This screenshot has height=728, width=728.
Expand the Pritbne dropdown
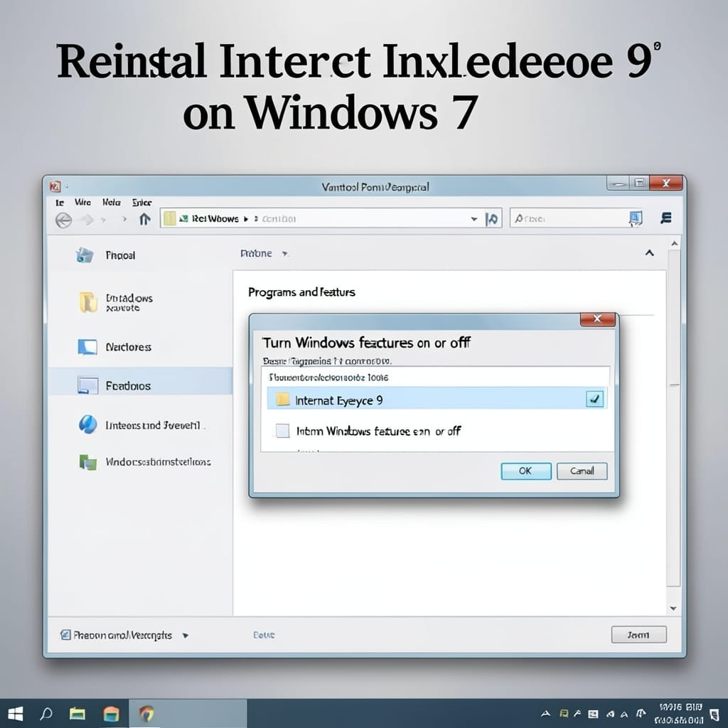coord(285,254)
